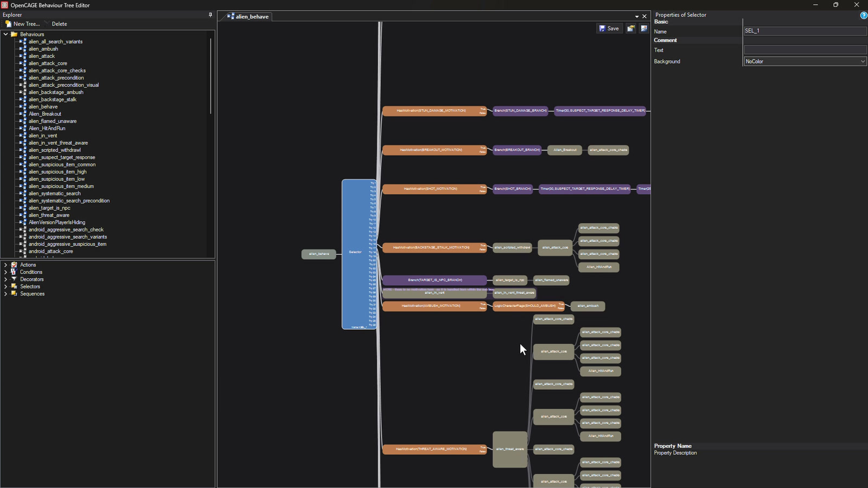
Task: Select alien_systematic_search tree item
Action: point(54,193)
